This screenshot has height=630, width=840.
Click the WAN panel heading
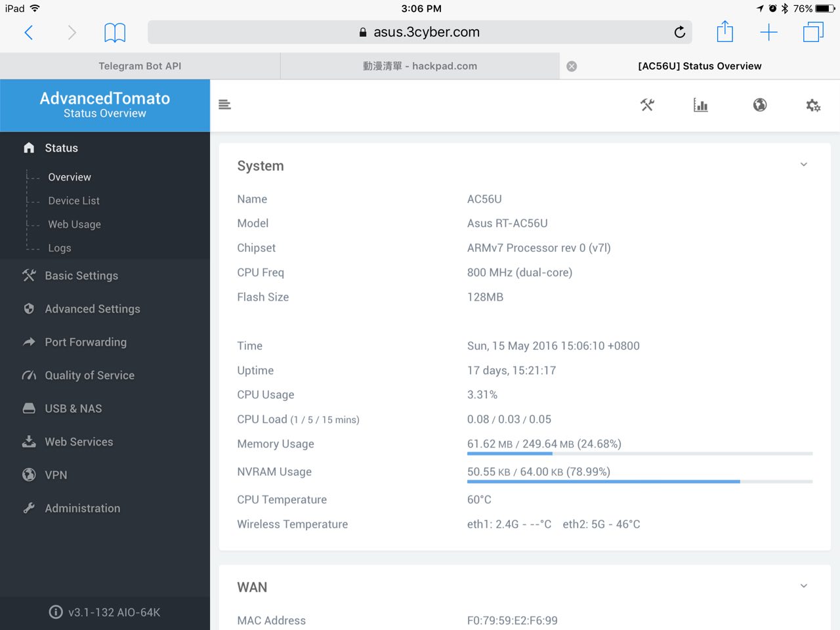pos(252,587)
